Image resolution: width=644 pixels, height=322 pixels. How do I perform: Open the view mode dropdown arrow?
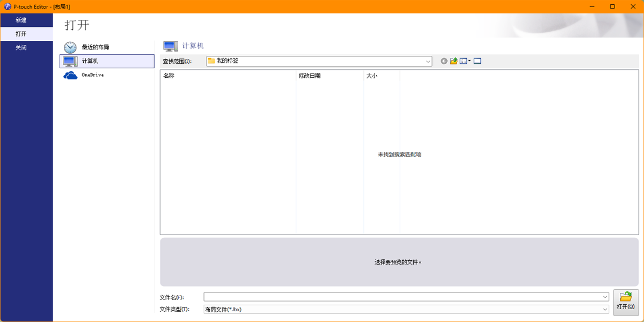click(470, 61)
